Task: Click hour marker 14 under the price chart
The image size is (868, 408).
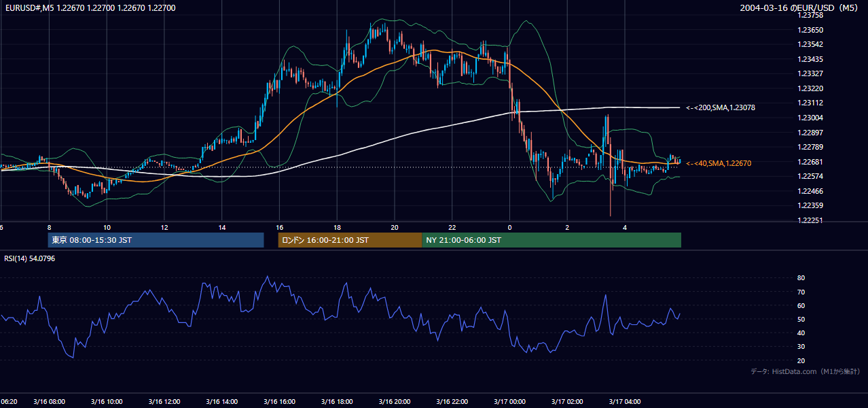Action: 222,226
